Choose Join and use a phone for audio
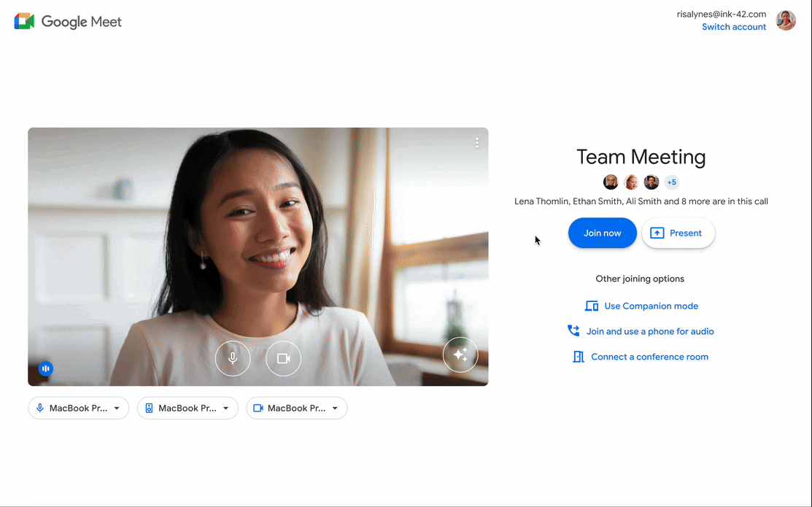812x507 pixels. point(641,331)
